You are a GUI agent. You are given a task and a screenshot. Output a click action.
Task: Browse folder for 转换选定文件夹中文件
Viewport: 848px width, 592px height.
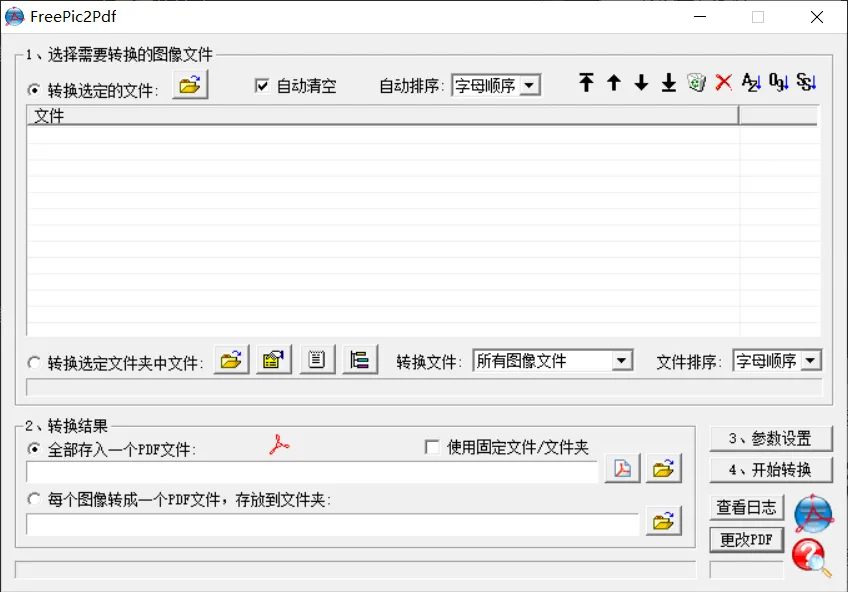tap(231, 360)
